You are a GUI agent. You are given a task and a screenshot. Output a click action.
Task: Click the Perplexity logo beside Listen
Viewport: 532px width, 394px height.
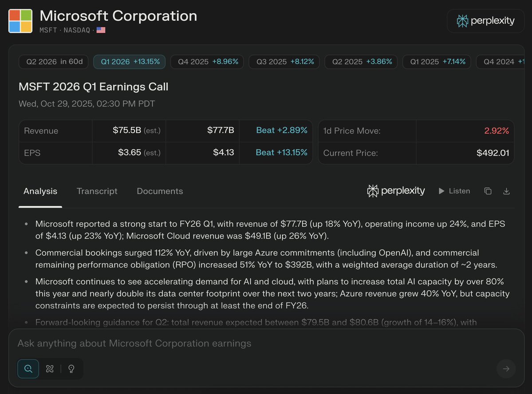point(396,191)
